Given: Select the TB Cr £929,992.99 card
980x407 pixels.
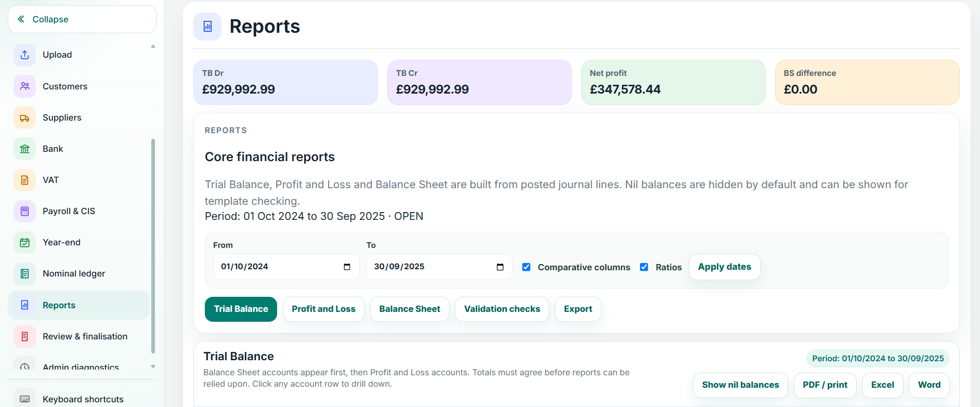Looking at the screenshot, I should [x=479, y=82].
